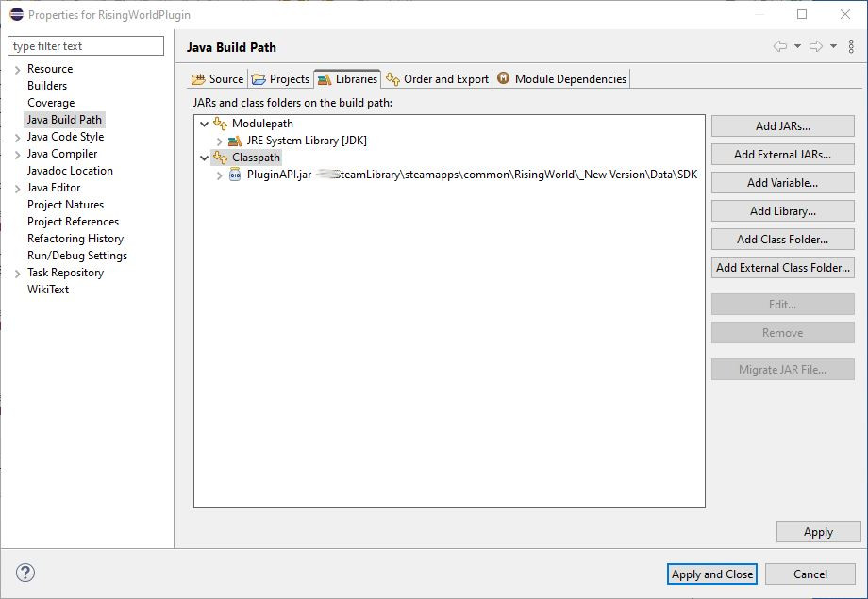Click the Order and Export tab icon

coord(393,79)
